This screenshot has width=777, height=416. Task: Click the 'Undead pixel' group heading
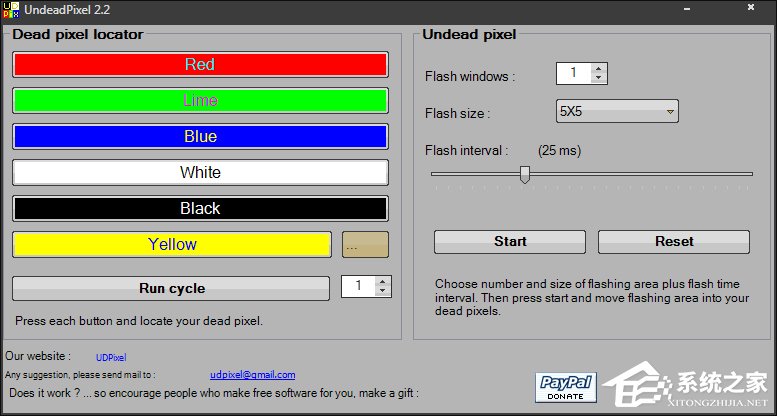(469, 34)
